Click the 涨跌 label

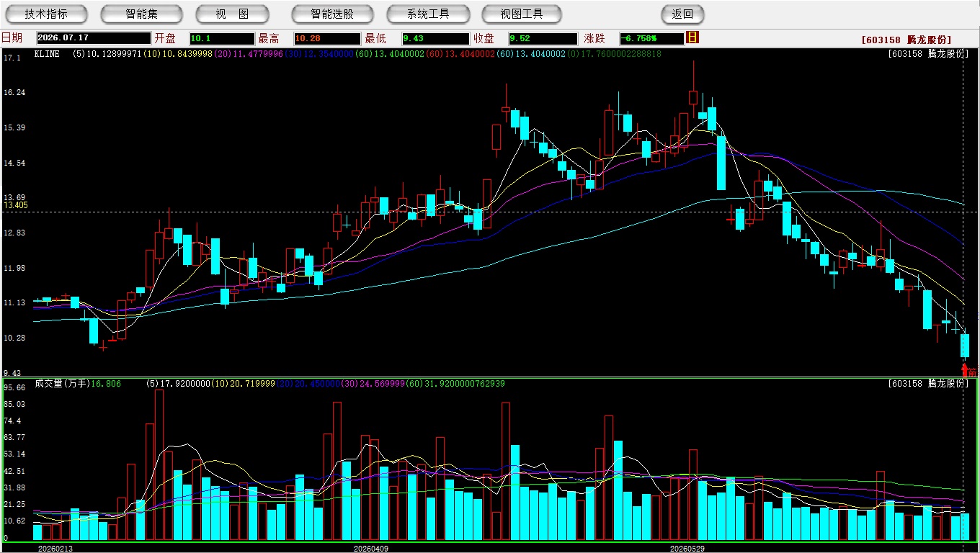point(594,38)
